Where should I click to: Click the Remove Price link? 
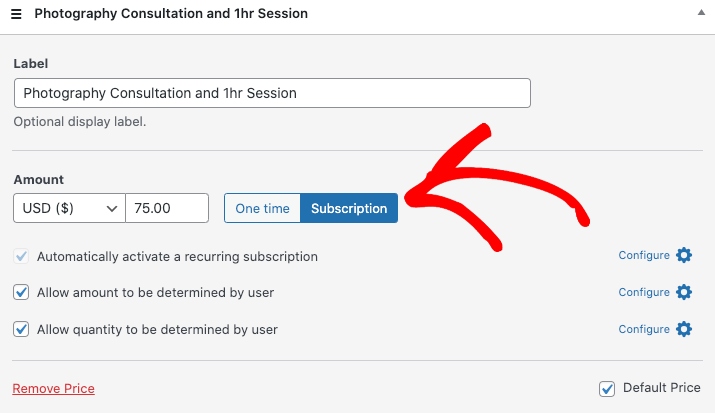click(x=53, y=388)
